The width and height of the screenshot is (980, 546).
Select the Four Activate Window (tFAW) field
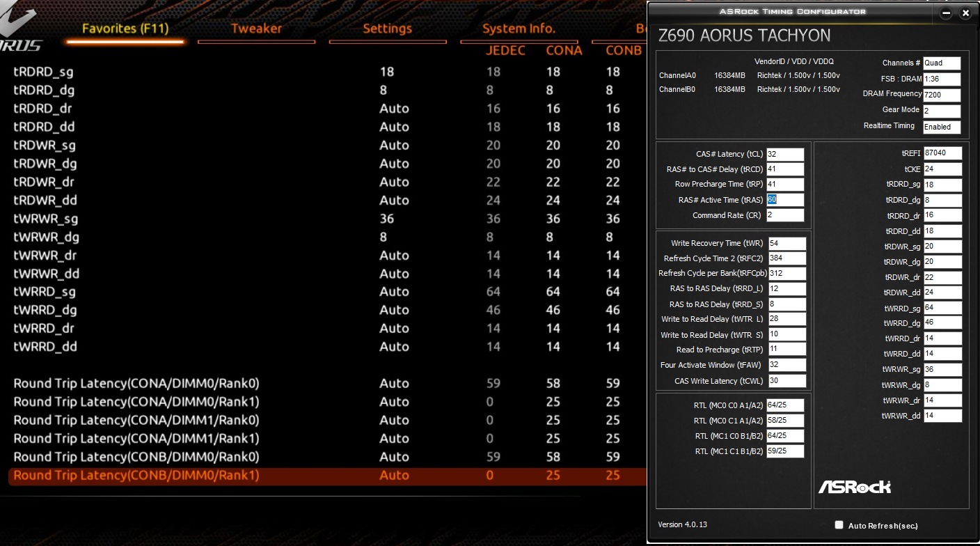coord(787,365)
